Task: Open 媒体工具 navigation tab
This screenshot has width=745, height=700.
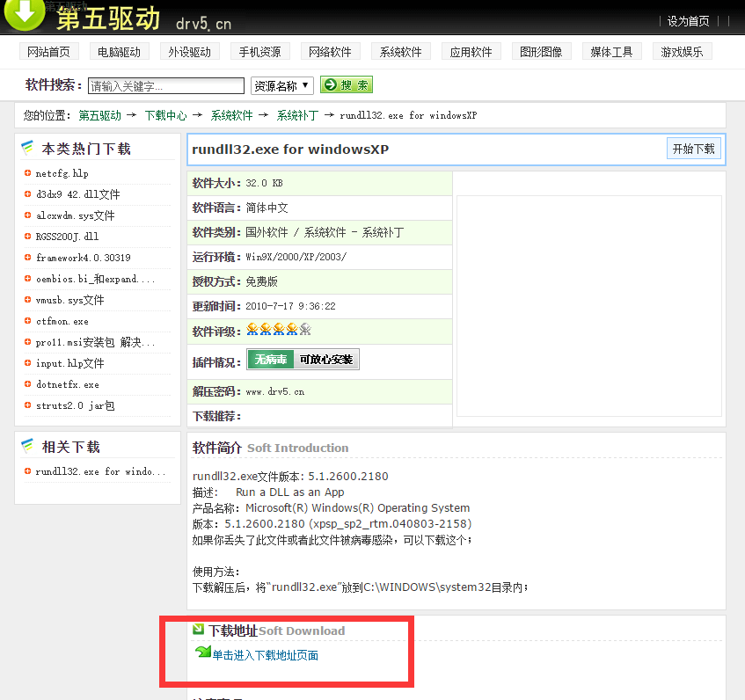Action: point(611,52)
